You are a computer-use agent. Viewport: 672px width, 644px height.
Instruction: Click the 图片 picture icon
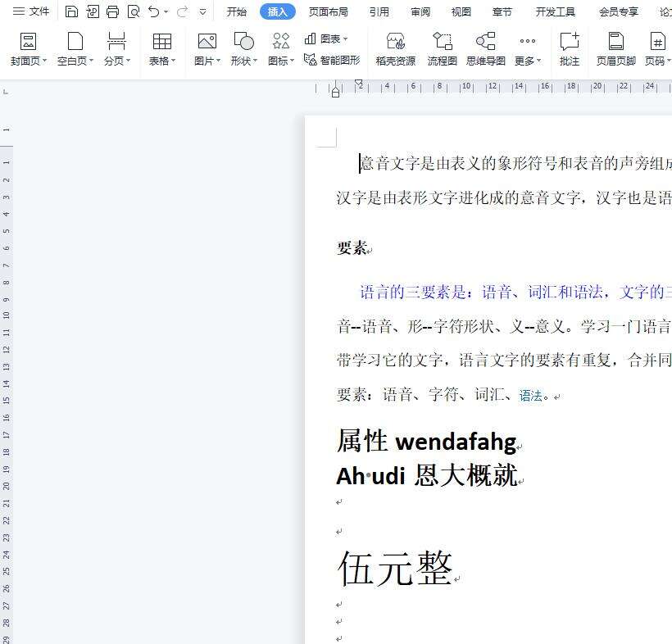coord(207,42)
